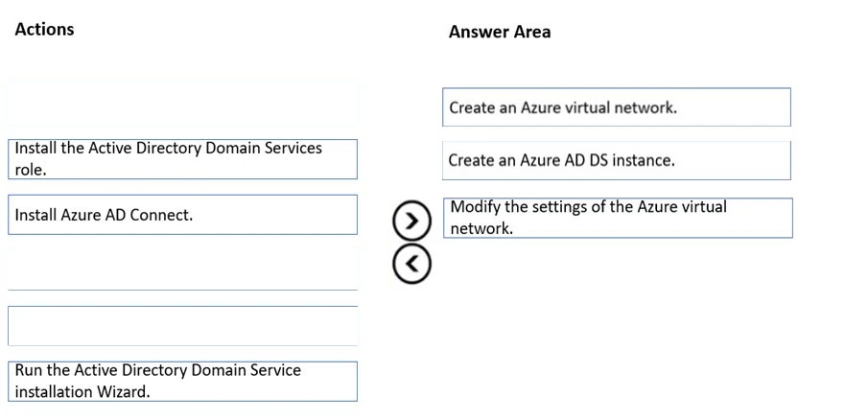Select 'Run the Active Directory Domain Service installation Wizard'
Screen dimensions: 868x420
[x=182, y=381]
